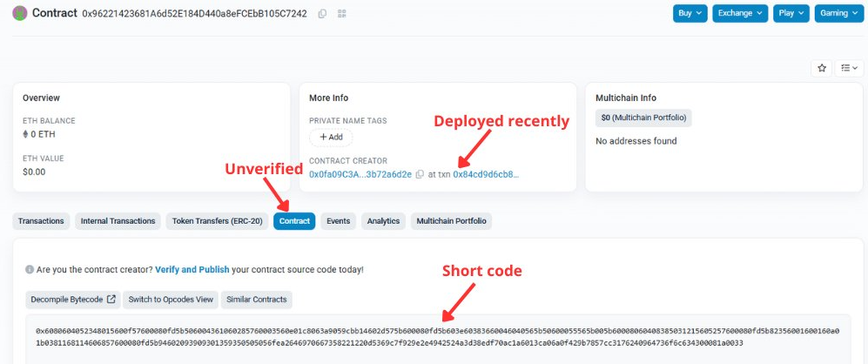Open the Verify and Publish link
This screenshot has height=364, width=868.
click(x=192, y=270)
